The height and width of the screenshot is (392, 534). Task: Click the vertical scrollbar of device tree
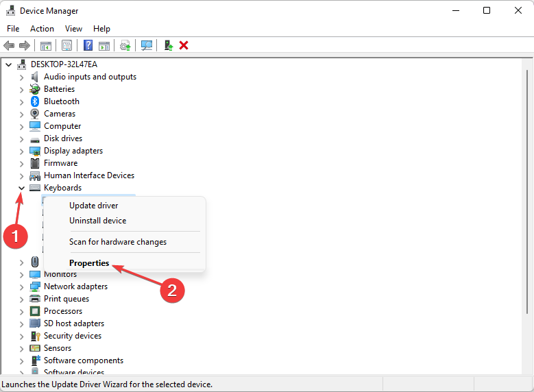tap(527, 192)
